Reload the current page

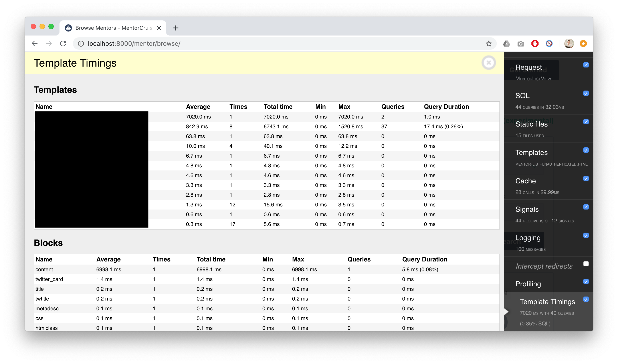coord(63,44)
